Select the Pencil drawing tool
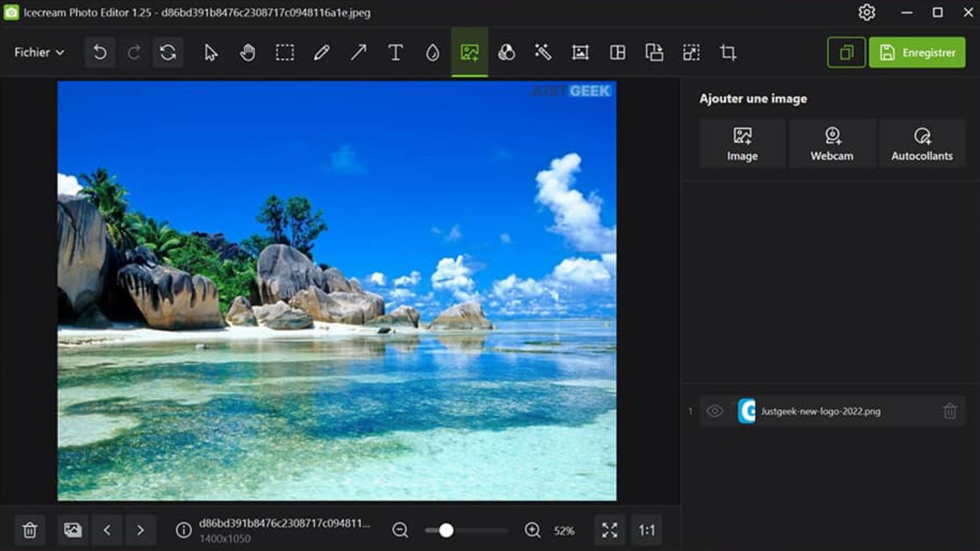This screenshot has width=980, height=551. pos(321,53)
